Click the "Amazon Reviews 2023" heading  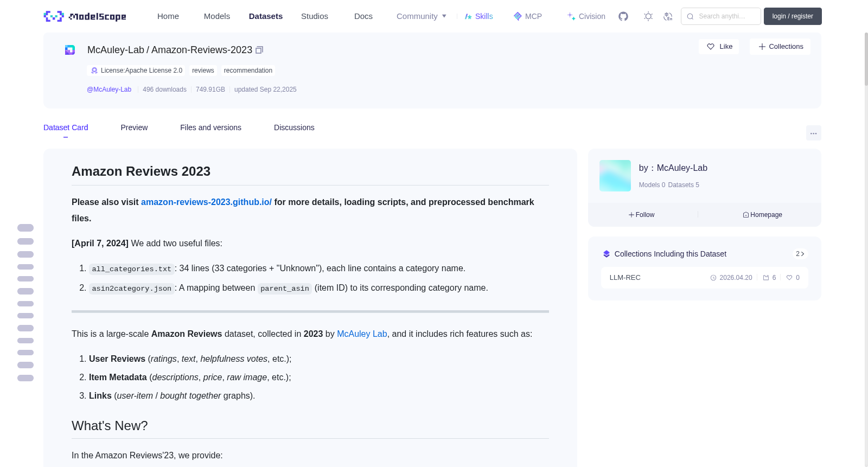point(141,171)
